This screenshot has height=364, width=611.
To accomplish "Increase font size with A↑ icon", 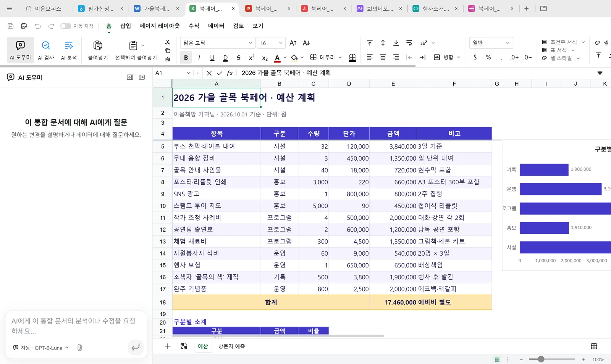I will click(293, 43).
